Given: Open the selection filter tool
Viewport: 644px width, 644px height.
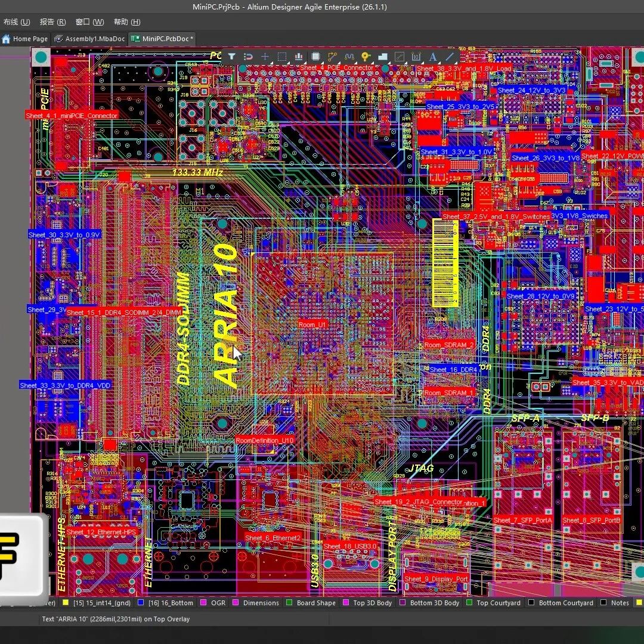Looking at the screenshot, I should pos(231,57).
